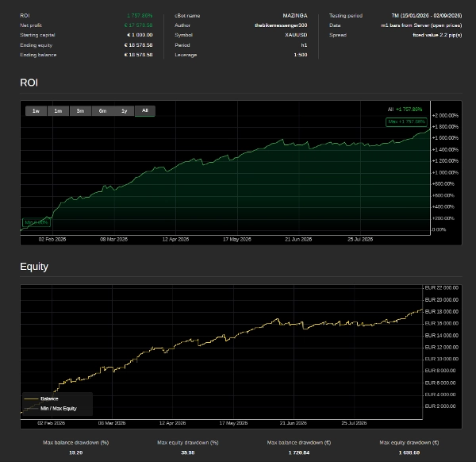Click the Data value m1 bars from Server
This screenshot has height=462, width=476.
pyautogui.click(x=421, y=25)
